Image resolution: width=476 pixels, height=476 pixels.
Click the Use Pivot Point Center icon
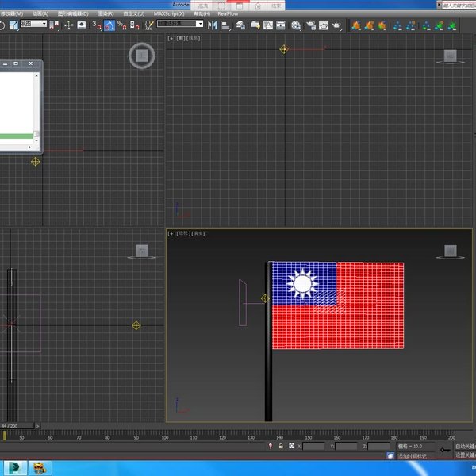[55, 25]
